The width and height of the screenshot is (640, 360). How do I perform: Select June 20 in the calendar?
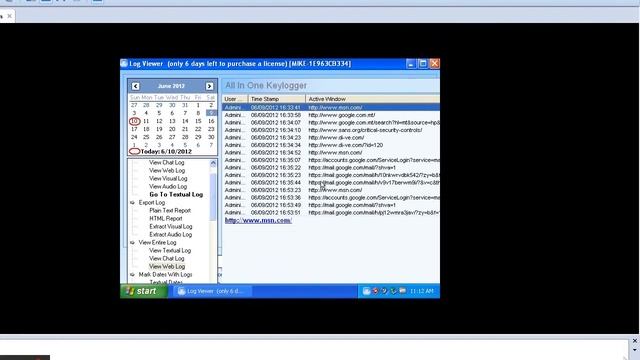click(x=172, y=129)
